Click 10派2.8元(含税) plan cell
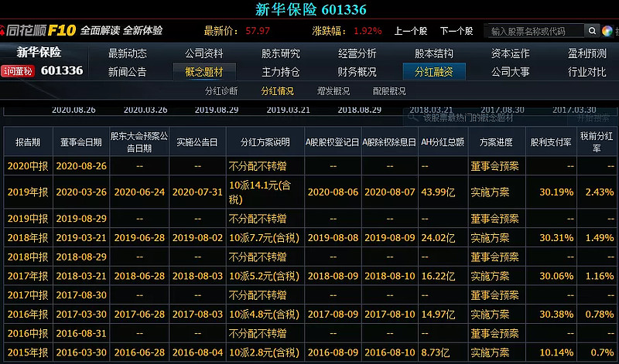This screenshot has height=364, width=619. pyautogui.click(x=265, y=352)
